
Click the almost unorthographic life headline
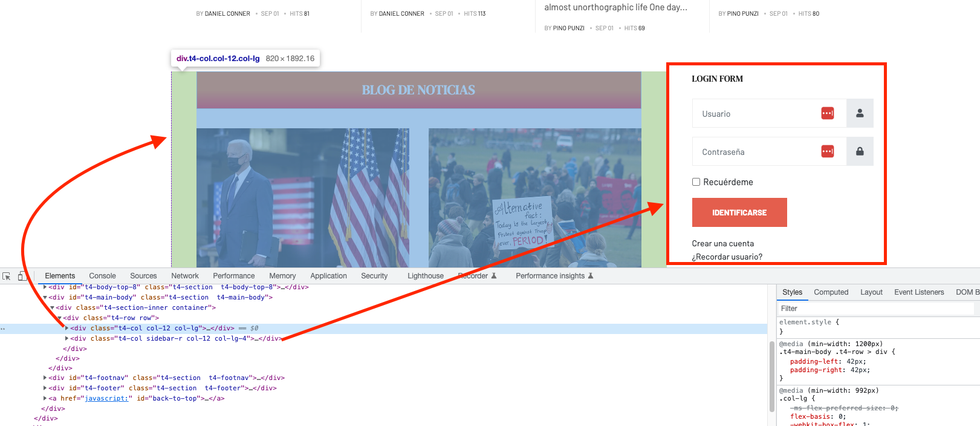tap(615, 7)
